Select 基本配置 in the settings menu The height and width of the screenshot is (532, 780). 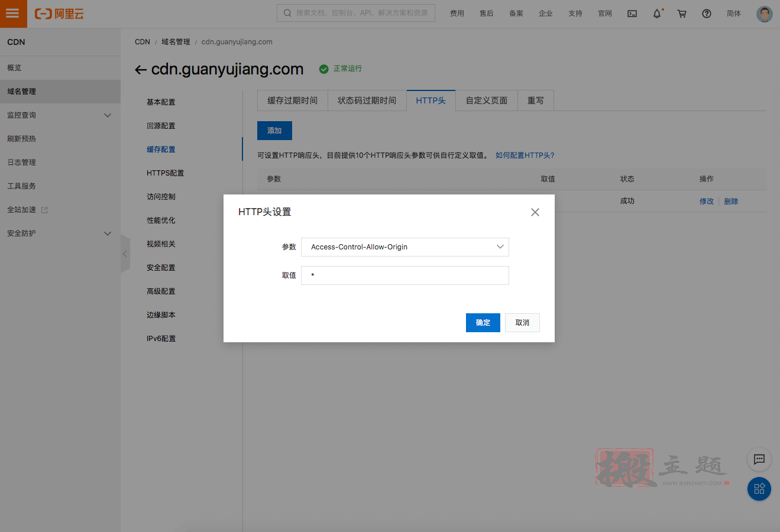[x=161, y=102]
